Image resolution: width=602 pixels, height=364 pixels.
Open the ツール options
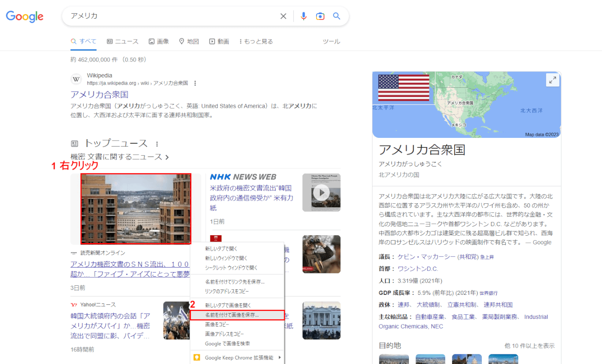click(331, 41)
